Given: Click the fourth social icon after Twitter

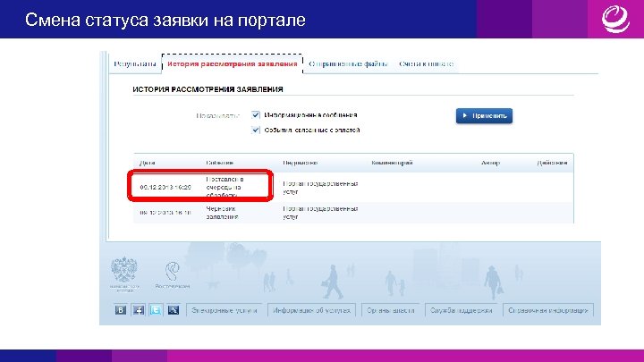Looking at the screenshot, I should coord(174,310).
